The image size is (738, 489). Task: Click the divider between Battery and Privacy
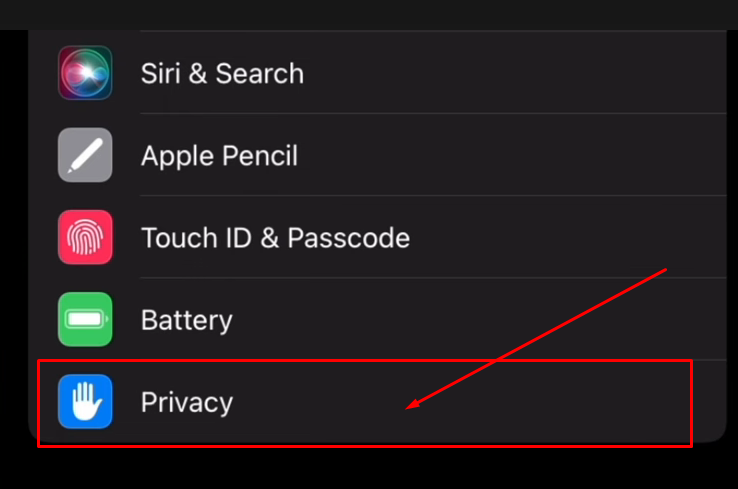[433, 360]
